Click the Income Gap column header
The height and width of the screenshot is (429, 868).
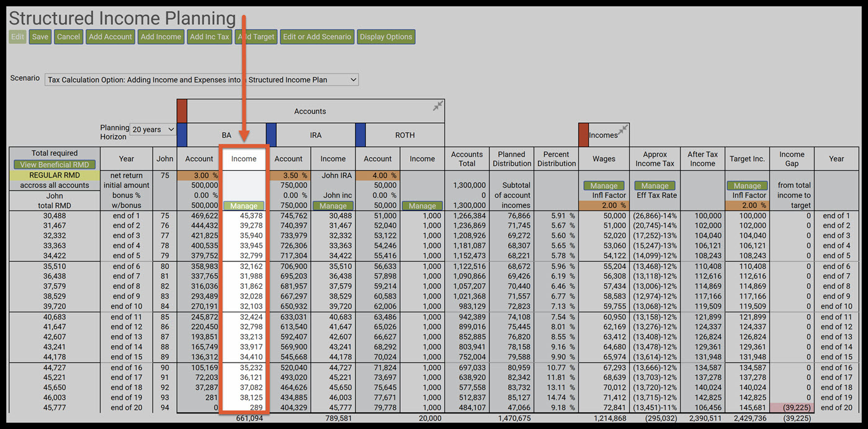tap(792, 159)
